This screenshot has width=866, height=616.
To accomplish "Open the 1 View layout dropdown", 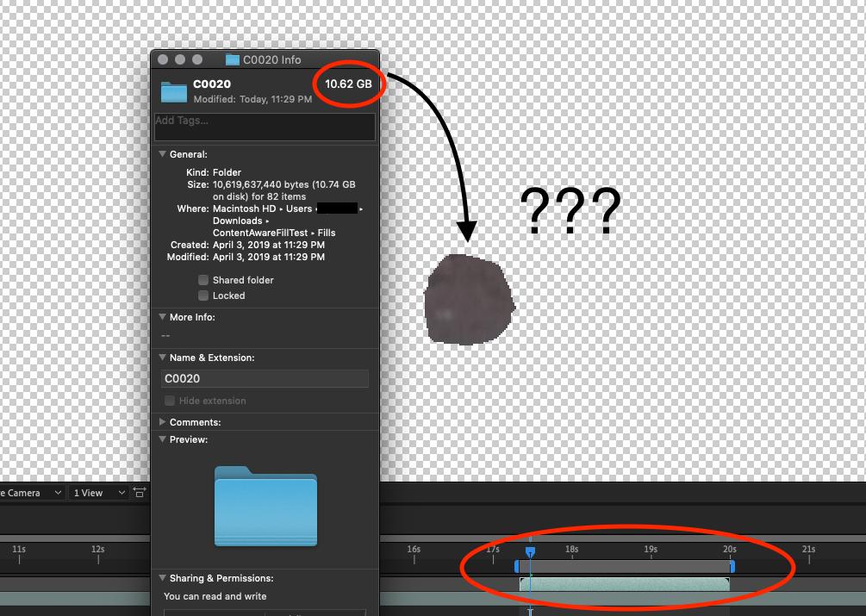I will (x=99, y=493).
